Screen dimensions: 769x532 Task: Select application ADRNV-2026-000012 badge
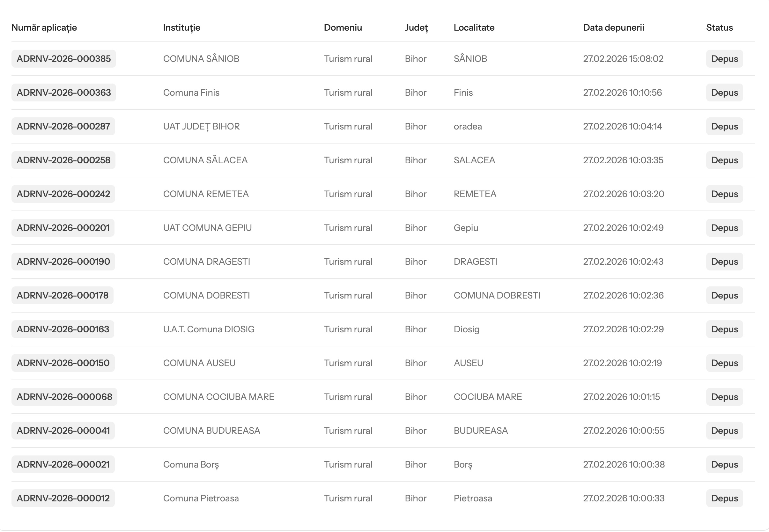[63, 498]
